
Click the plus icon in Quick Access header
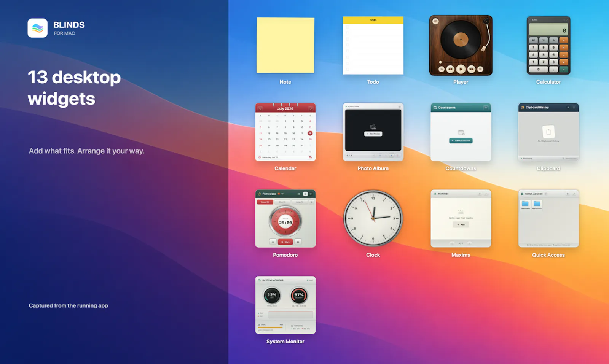[x=568, y=194]
